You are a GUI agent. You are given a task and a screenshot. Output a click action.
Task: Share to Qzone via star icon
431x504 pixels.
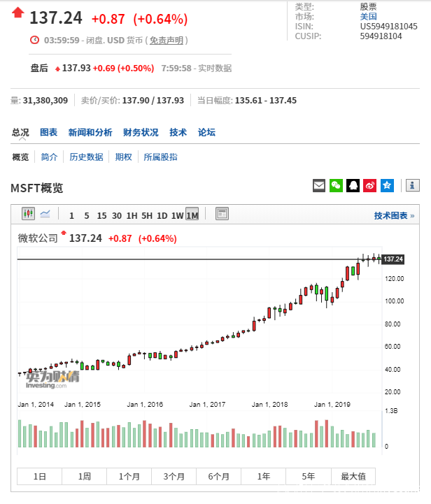coord(387,186)
